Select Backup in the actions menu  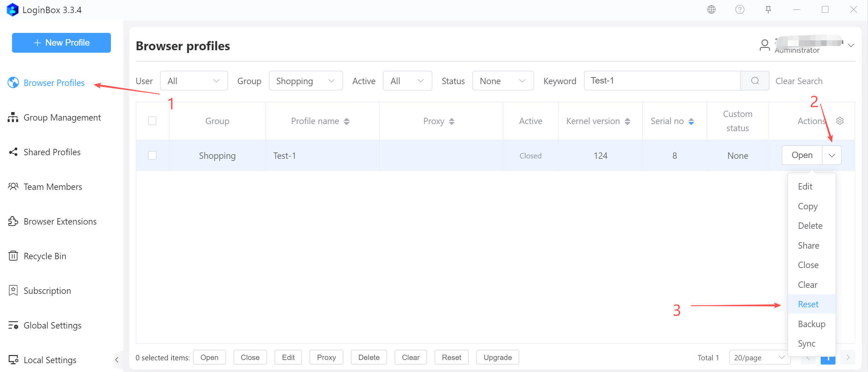[811, 324]
